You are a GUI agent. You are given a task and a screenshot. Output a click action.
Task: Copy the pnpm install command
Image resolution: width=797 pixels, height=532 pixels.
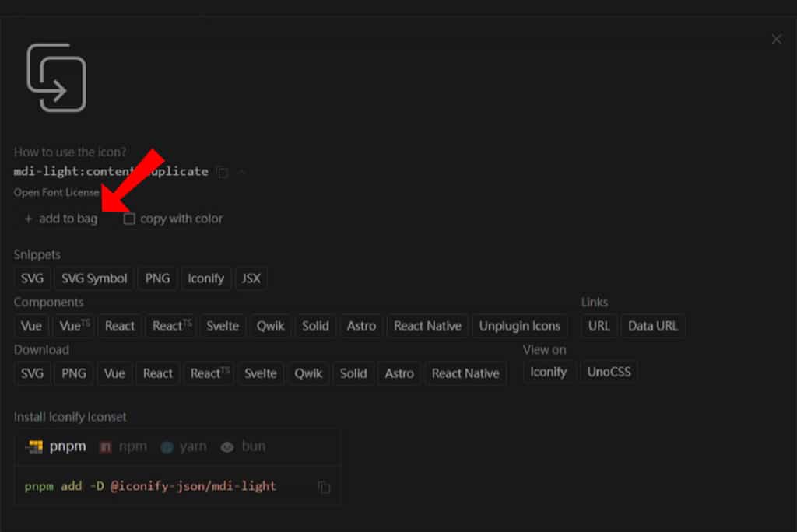pyautogui.click(x=324, y=488)
